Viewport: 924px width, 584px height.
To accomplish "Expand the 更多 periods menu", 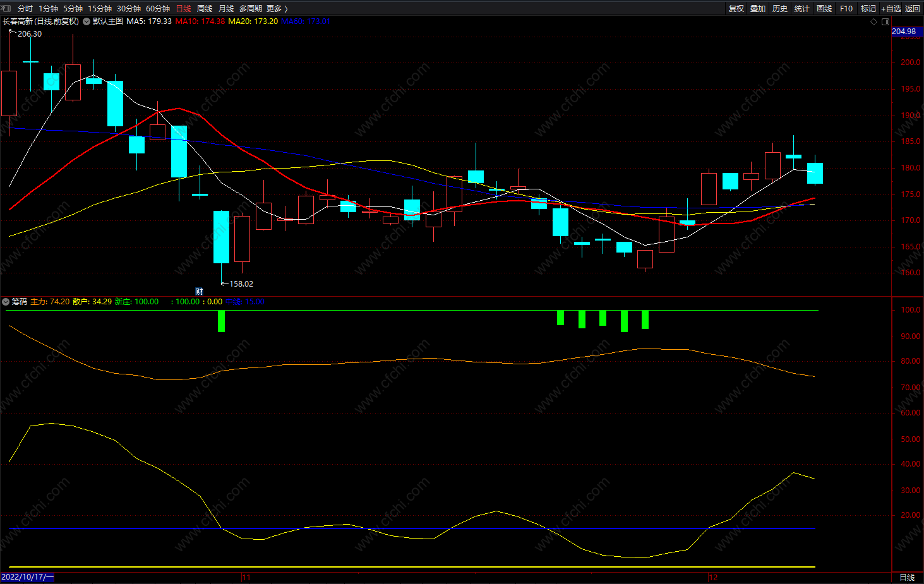I will tap(277, 9).
